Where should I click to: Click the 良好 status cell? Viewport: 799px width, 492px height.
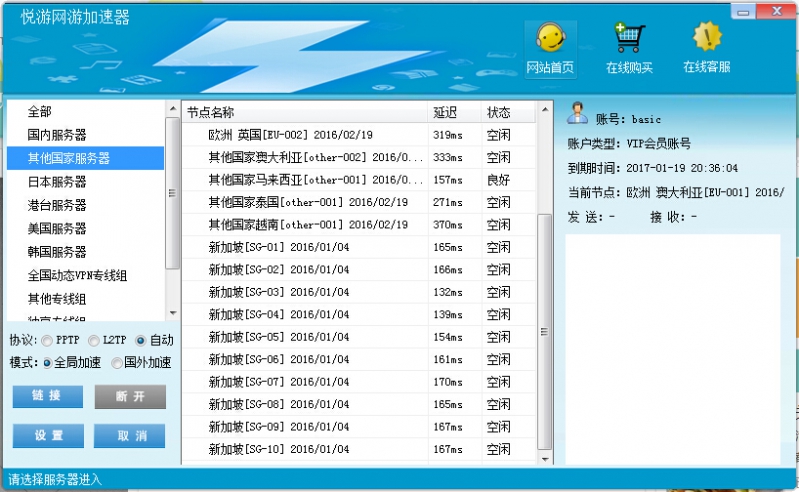498,180
